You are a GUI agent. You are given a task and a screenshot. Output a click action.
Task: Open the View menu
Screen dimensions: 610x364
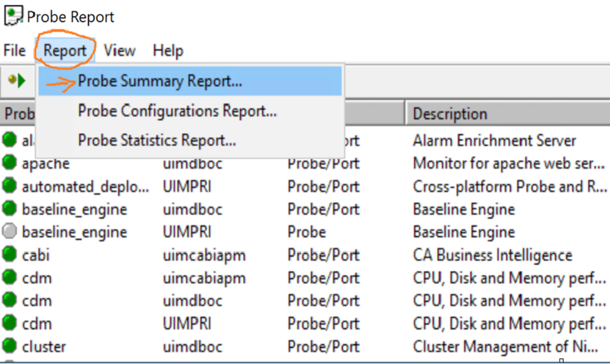coord(119,51)
